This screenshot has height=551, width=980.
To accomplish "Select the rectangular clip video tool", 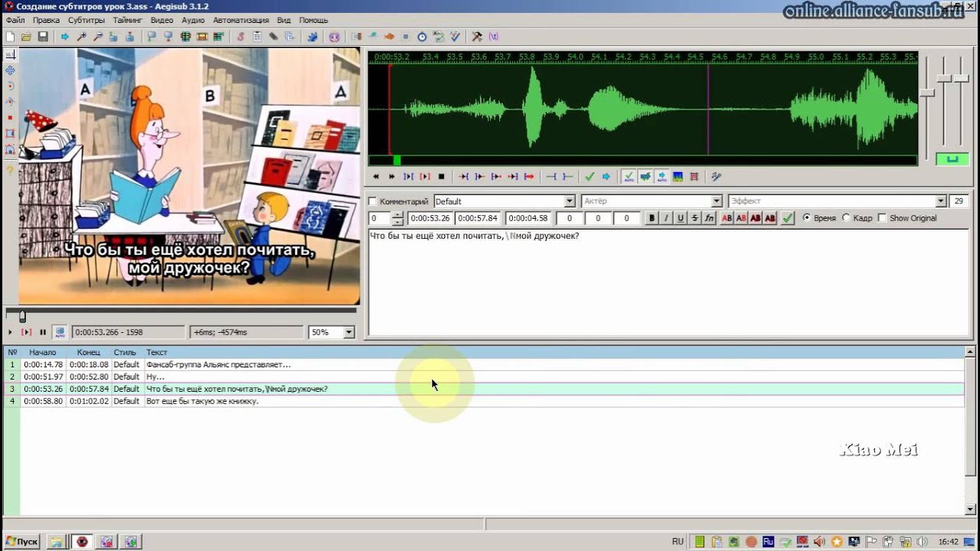I will pos(10,133).
